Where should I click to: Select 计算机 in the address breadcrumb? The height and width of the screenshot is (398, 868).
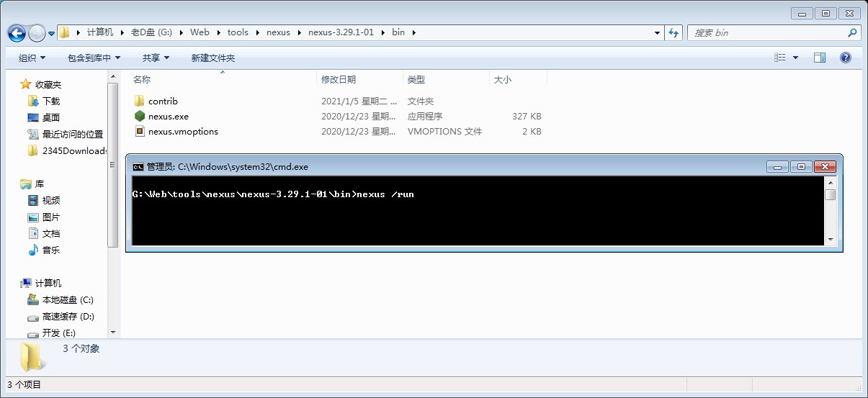click(x=100, y=32)
